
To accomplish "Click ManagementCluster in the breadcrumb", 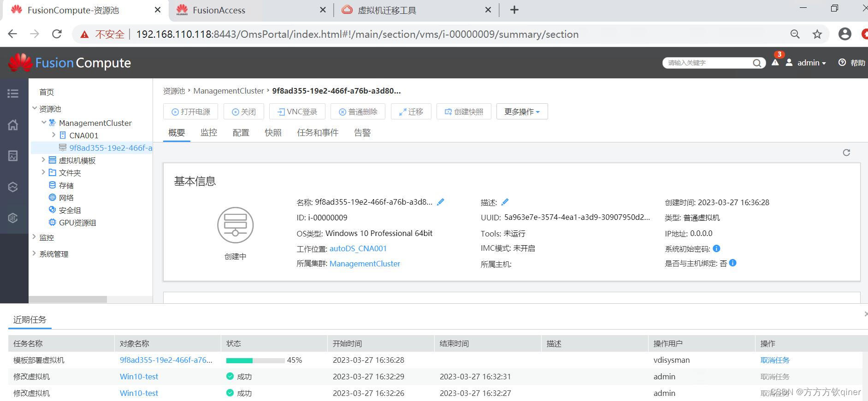I will (x=229, y=91).
